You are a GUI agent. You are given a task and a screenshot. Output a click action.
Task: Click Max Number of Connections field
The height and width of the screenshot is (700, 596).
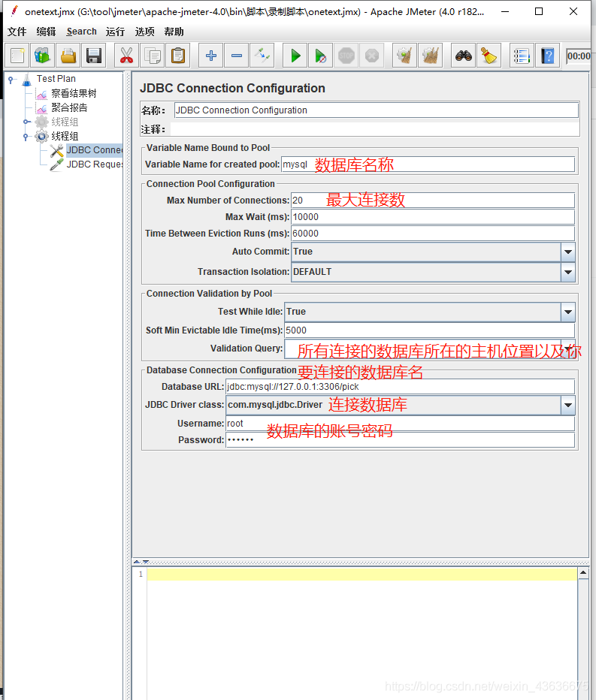point(433,201)
